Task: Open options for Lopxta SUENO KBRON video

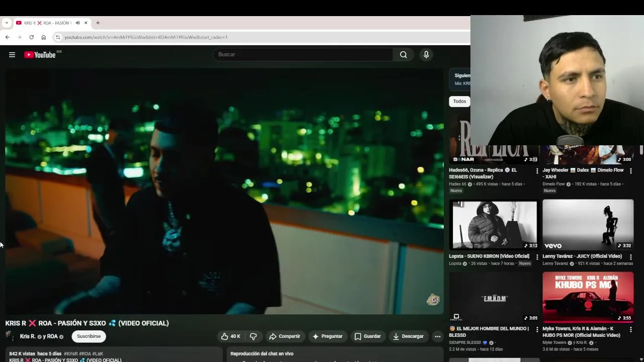Action: (x=537, y=257)
